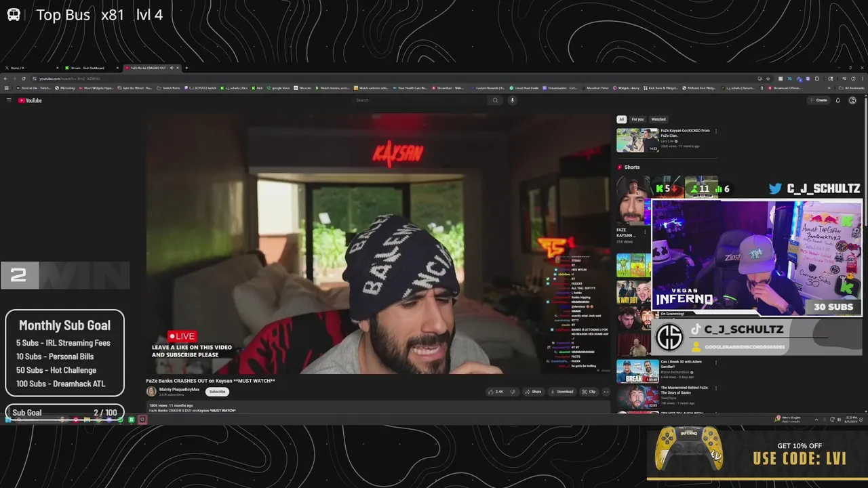This screenshot has height=488, width=868.
Task: Open the All Bookmarks folder
Action: point(852,88)
